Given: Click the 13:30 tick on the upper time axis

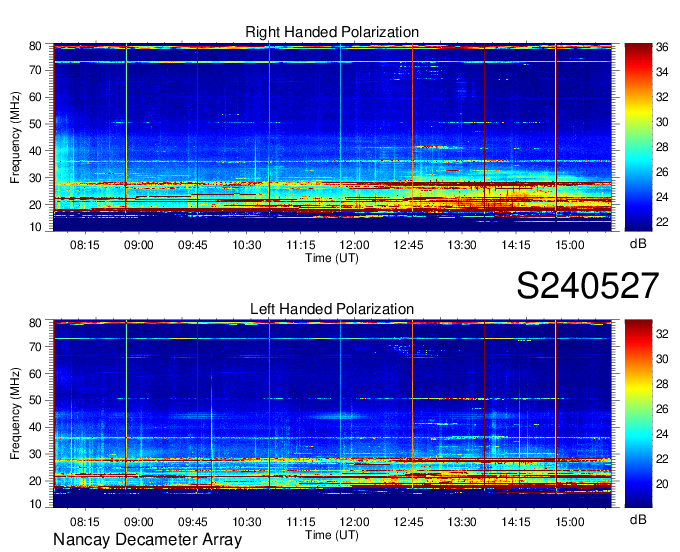Looking at the screenshot, I should click(462, 245).
